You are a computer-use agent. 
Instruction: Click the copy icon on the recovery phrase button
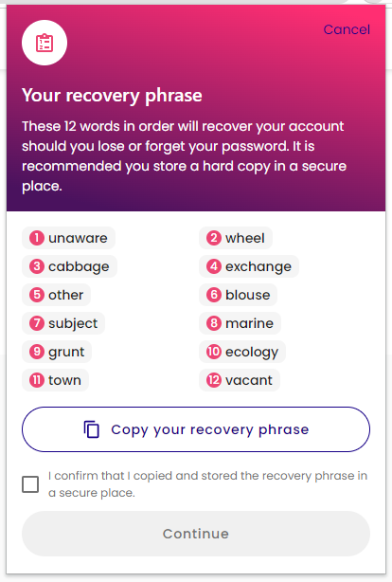coord(92,429)
